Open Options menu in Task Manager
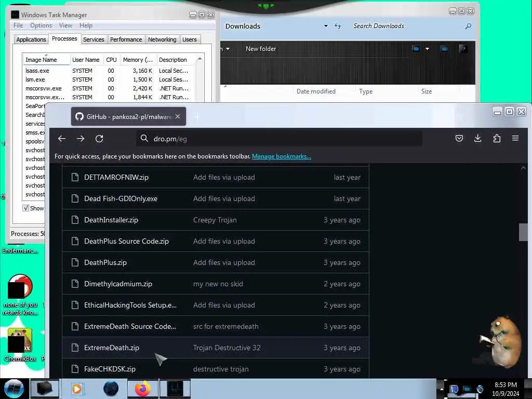The width and height of the screenshot is (532, 399). tap(41, 25)
